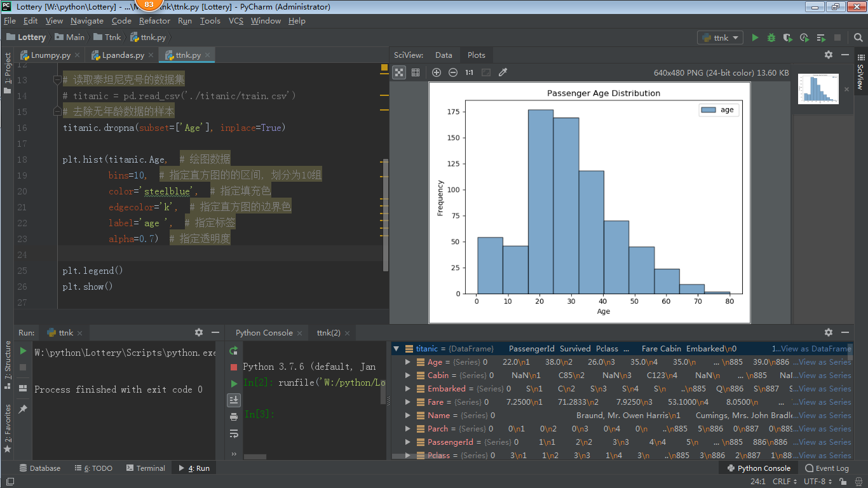The height and width of the screenshot is (488, 868).
Task: Expand the Embarked series variable
Action: click(409, 389)
